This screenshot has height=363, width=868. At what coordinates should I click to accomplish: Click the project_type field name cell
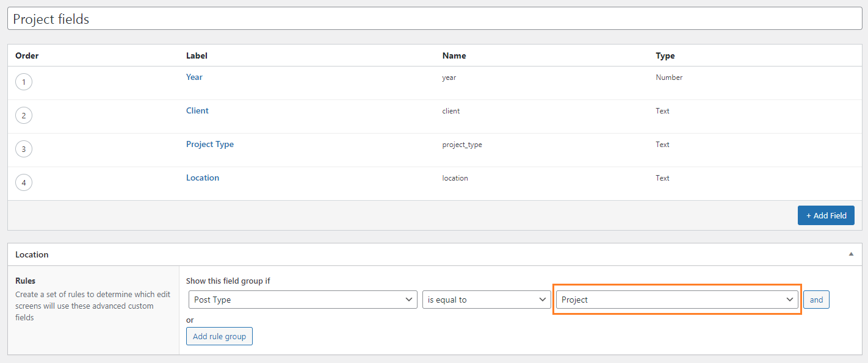[462, 145]
